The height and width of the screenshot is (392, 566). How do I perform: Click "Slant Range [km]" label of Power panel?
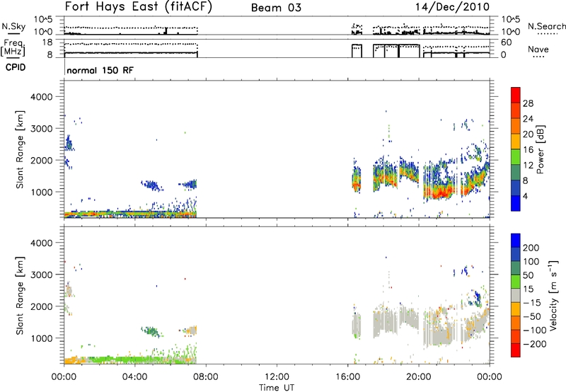pos(20,149)
